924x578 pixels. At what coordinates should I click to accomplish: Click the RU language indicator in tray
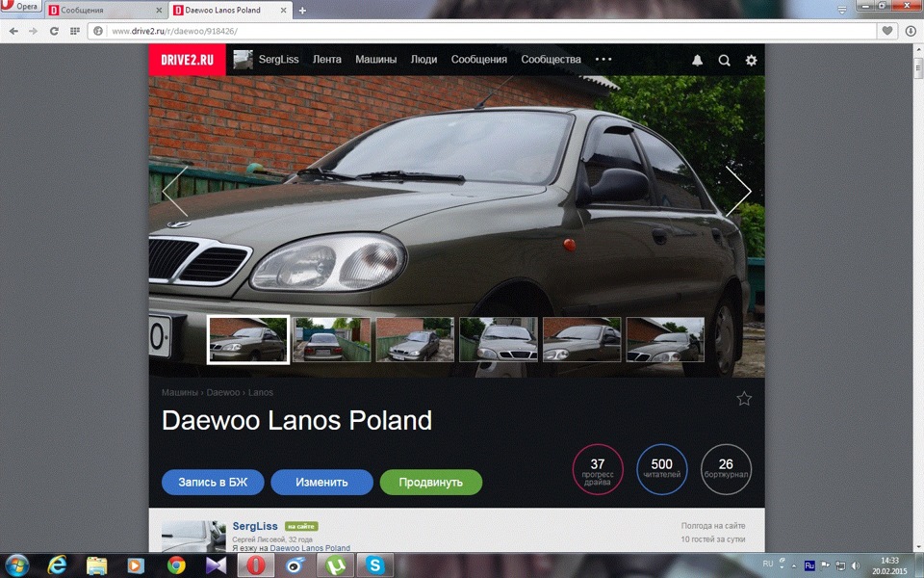tap(768, 564)
